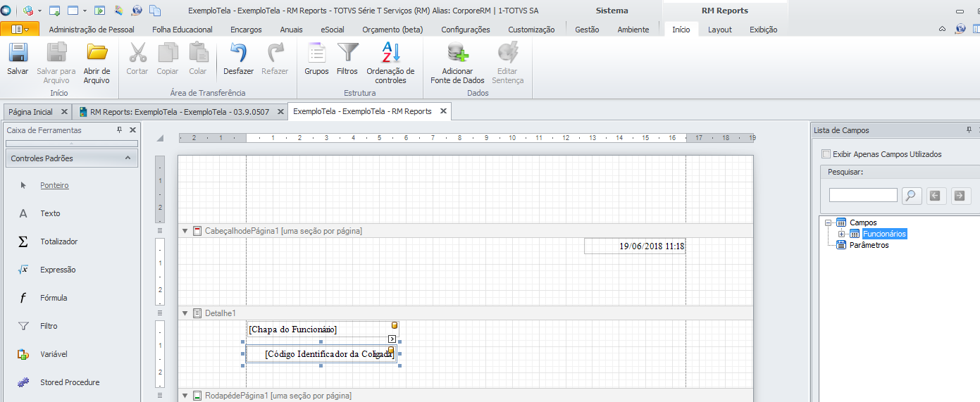The width and height of the screenshot is (980, 402).
Task: Select the Expressão control
Action: (58, 270)
